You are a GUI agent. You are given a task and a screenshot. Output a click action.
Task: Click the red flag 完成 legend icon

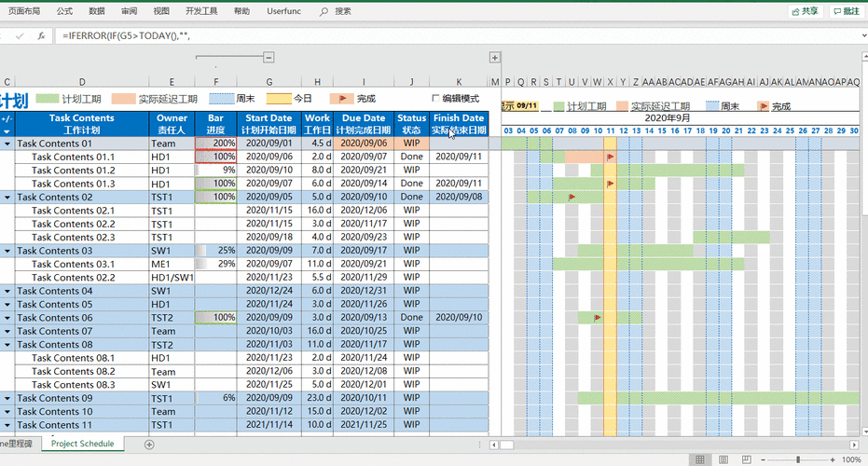341,98
